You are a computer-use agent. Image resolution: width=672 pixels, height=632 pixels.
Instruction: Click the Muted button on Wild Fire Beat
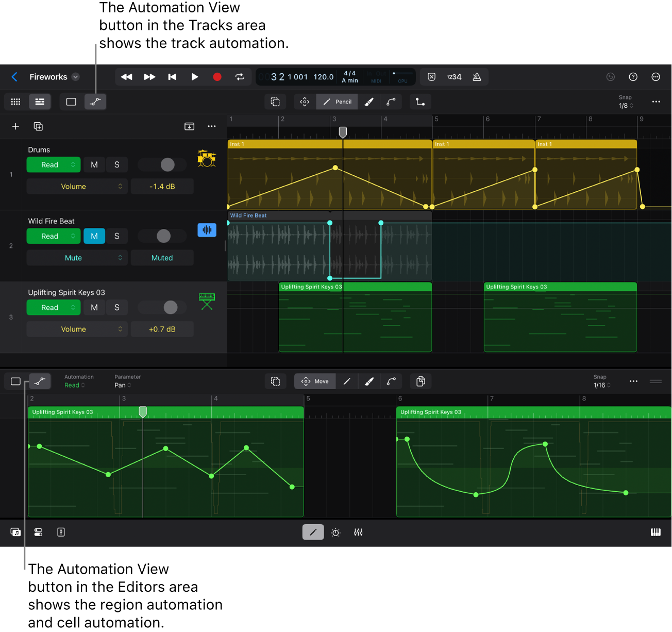pos(162,257)
